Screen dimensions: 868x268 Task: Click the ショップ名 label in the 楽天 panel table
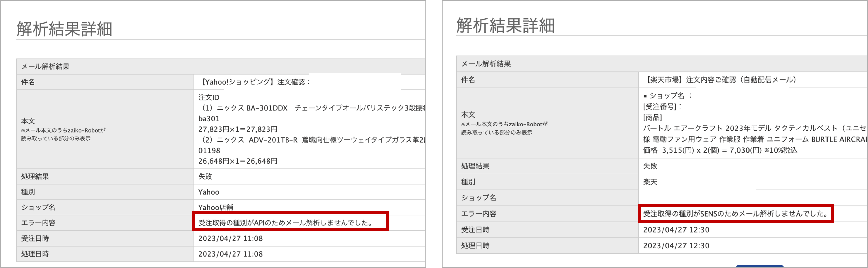pyautogui.click(x=478, y=198)
